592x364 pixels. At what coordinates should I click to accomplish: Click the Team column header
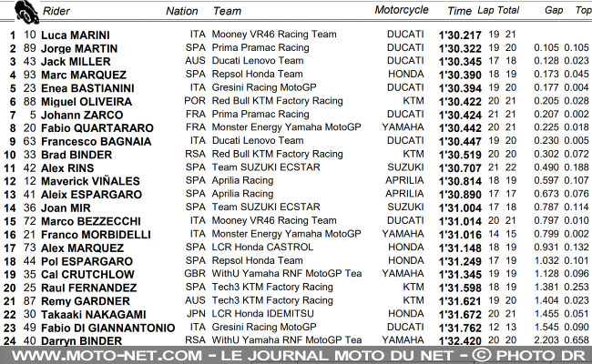point(227,11)
